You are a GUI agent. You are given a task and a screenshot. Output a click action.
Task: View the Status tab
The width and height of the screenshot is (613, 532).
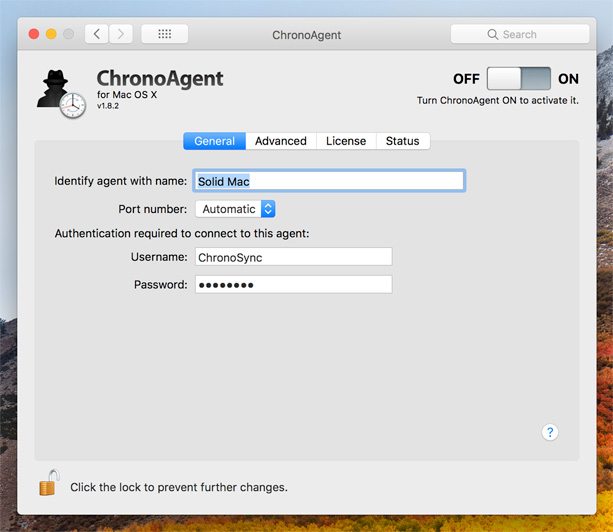[403, 141]
